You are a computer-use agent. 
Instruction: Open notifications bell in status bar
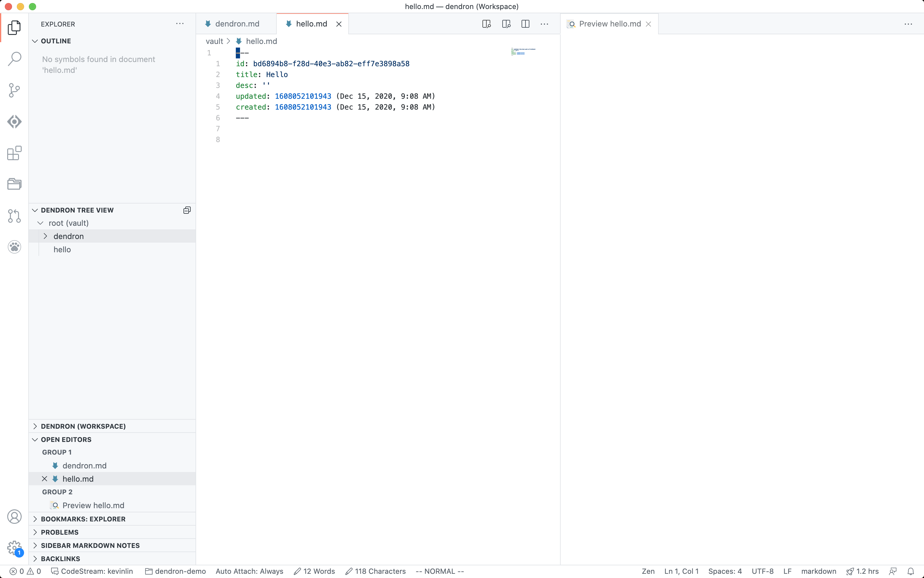[911, 571]
